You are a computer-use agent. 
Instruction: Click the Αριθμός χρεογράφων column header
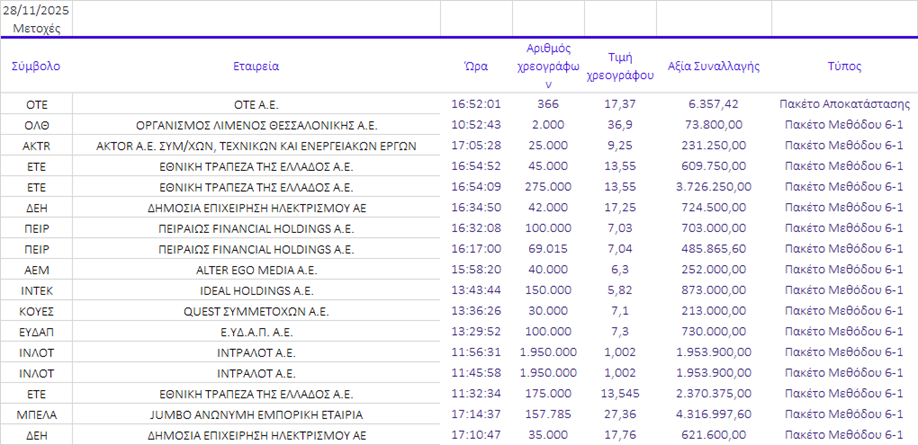click(x=549, y=66)
